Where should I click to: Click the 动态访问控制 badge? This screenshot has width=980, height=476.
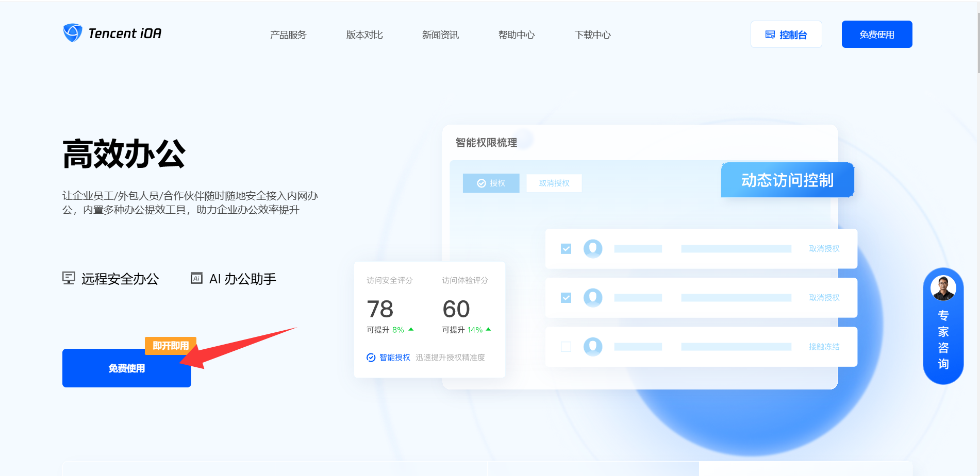click(x=788, y=180)
